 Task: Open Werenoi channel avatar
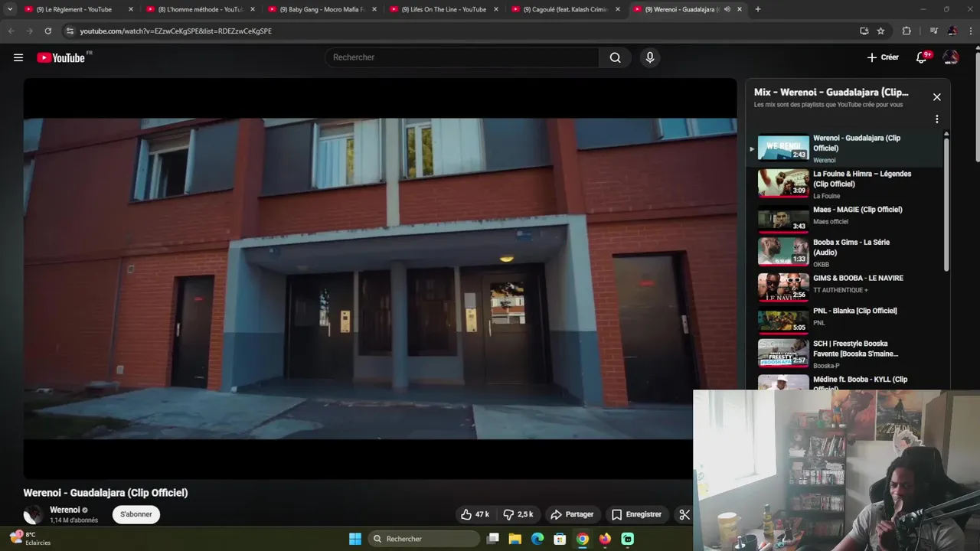click(x=33, y=514)
